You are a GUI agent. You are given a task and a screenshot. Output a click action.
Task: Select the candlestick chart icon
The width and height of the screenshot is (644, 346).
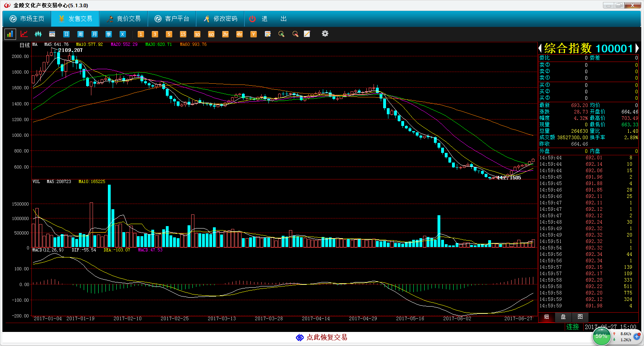[x=38, y=34]
